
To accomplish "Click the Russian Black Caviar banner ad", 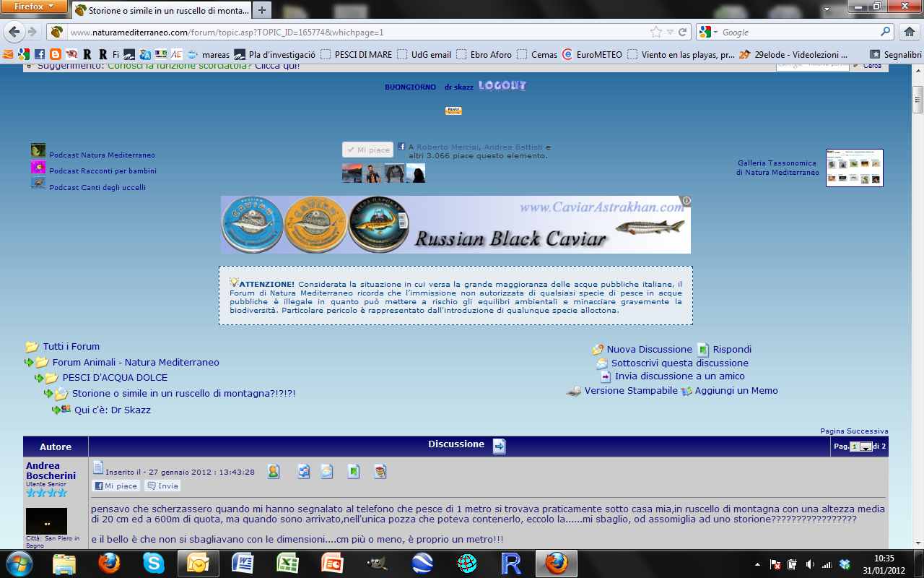I will click(x=456, y=225).
